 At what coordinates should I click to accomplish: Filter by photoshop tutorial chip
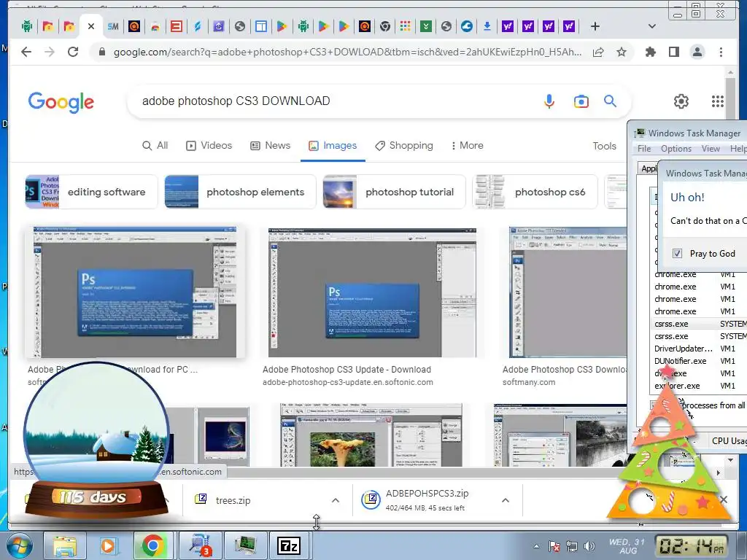(394, 192)
